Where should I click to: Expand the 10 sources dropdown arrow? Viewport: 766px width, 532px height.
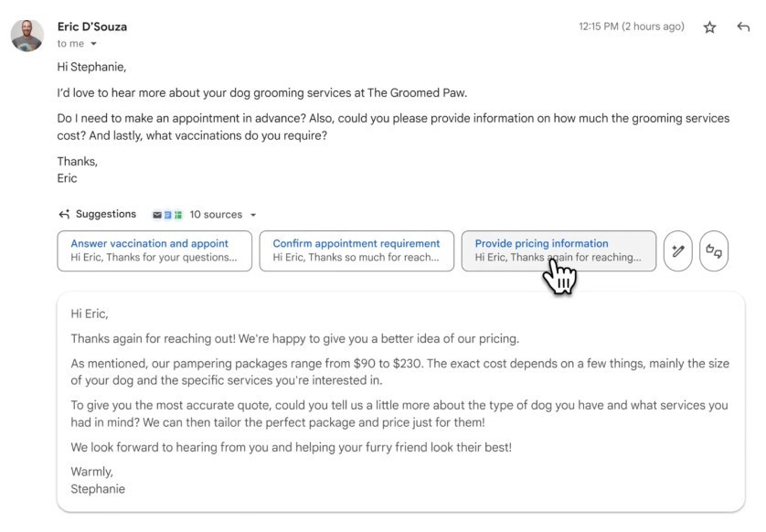(x=253, y=215)
